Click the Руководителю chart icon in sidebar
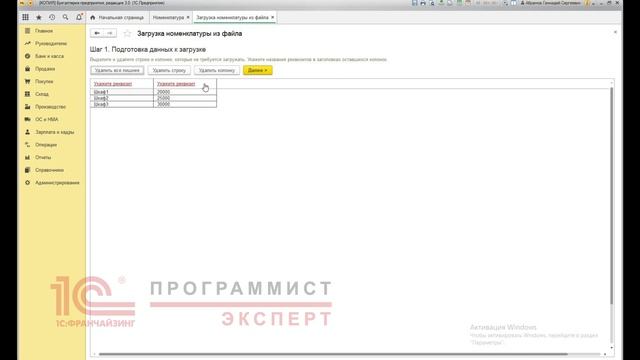640x360 pixels. pyautogui.click(x=27, y=43)
